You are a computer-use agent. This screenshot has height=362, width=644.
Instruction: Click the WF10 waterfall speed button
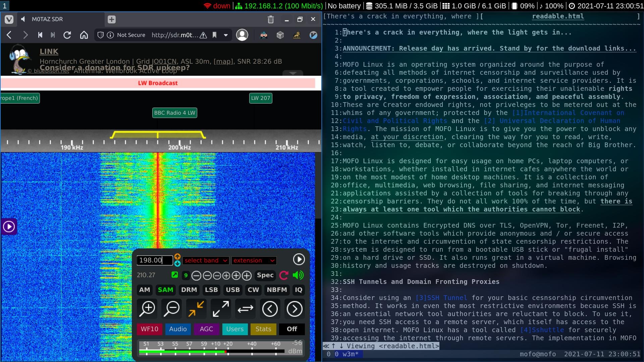point(150,329)
